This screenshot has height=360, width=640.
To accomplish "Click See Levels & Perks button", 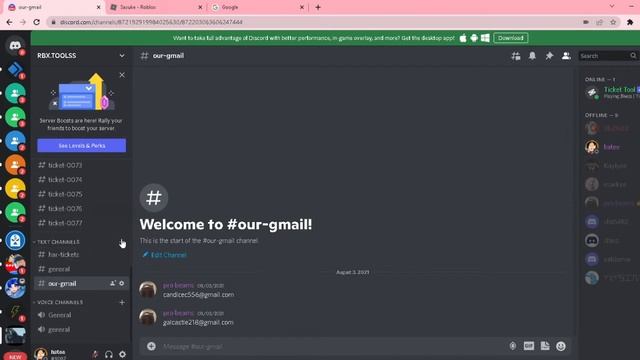I will point(82,146).
